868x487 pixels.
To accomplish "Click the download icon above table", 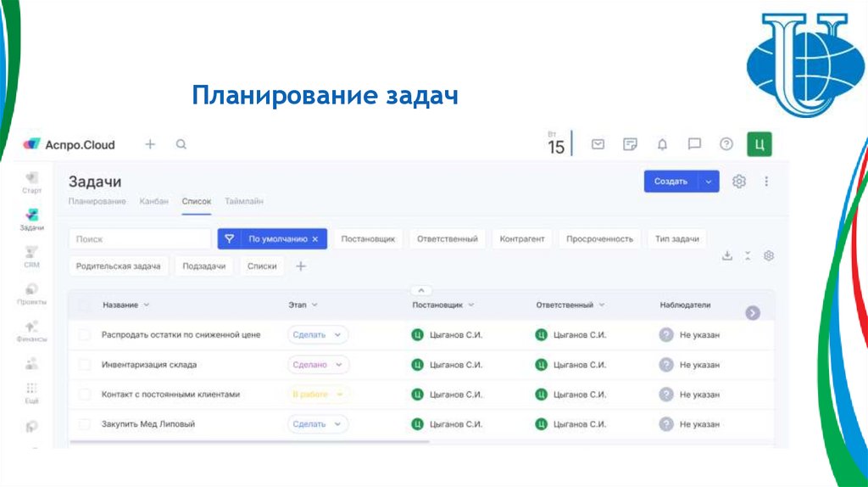I will (727, 255).
